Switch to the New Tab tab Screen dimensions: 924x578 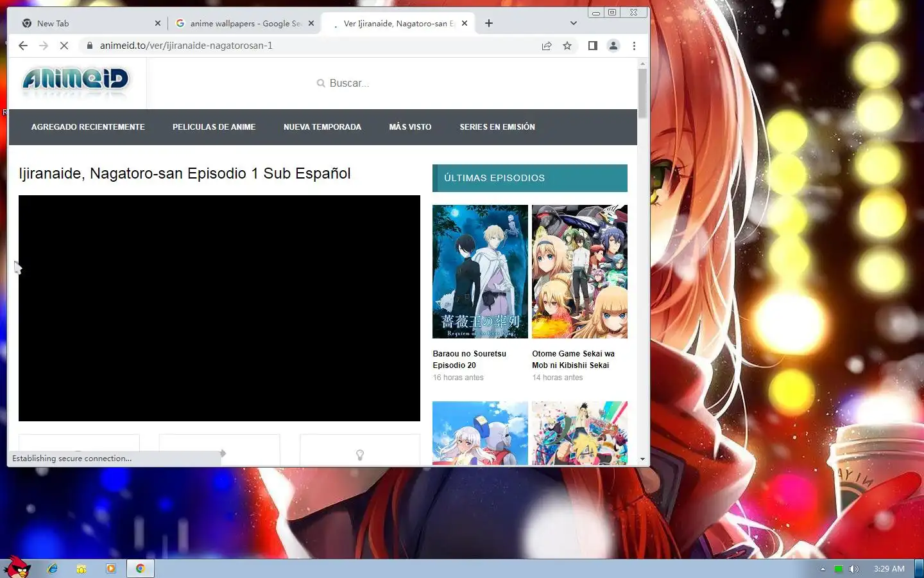pos(90,23)
